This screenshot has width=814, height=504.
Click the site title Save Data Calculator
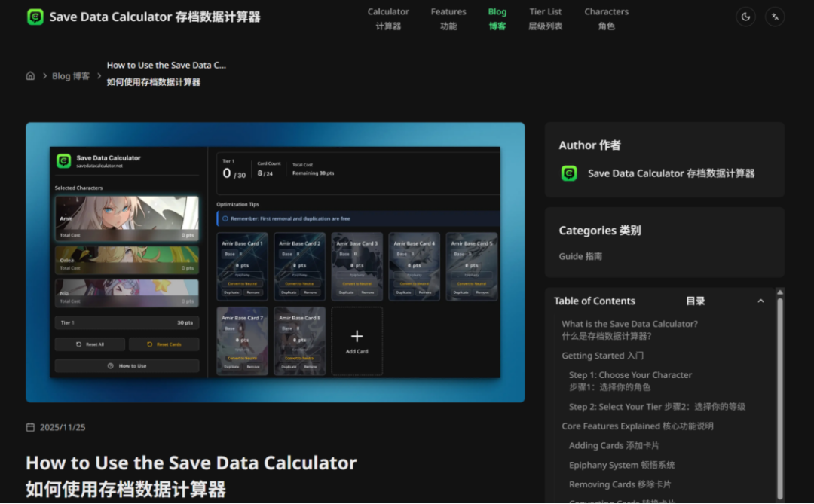[155, 17]
